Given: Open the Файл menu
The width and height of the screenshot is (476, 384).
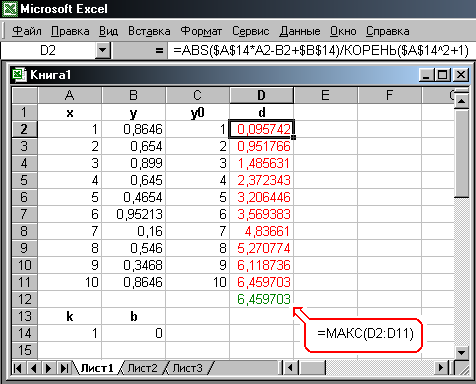Looking at the screenshot, I should tap(27, 31).
